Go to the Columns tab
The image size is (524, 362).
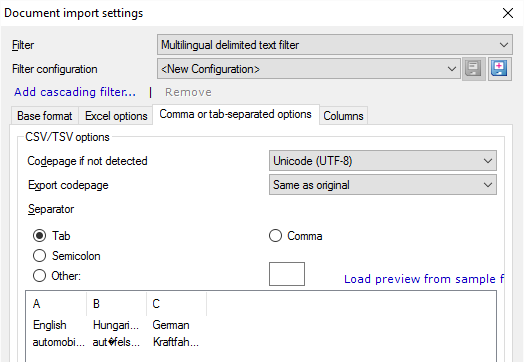(x=343, y=116)
